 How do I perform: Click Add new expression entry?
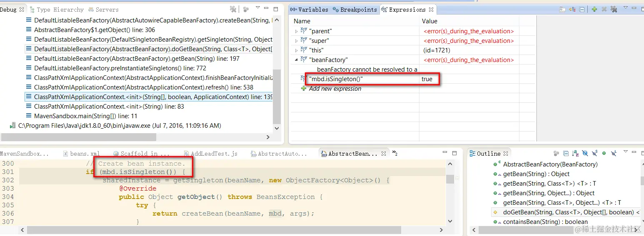[x=335, y=89]
